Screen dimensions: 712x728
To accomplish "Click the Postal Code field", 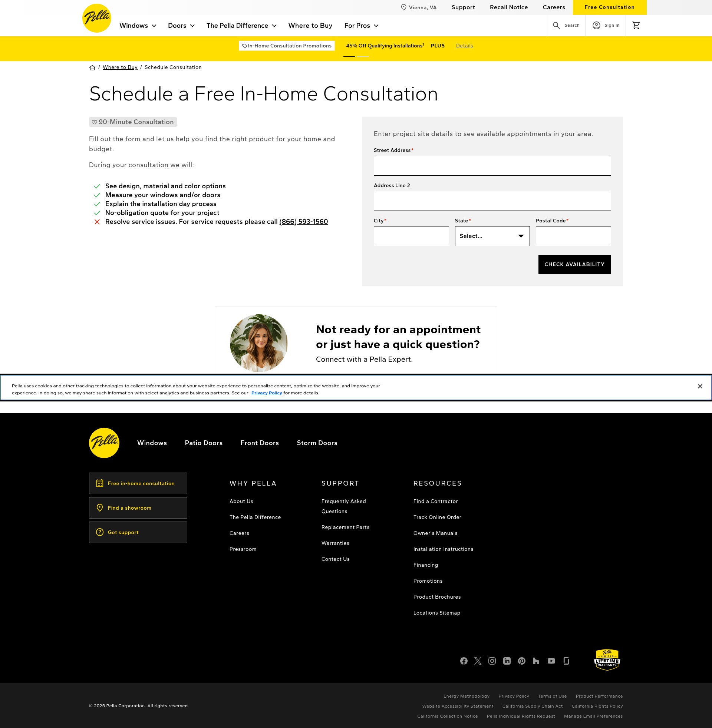I will pos(573,236).
